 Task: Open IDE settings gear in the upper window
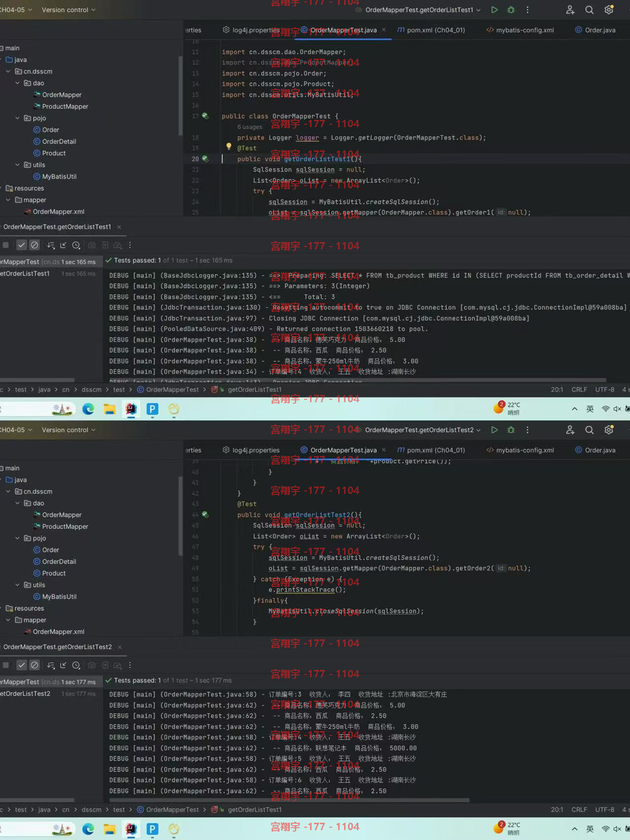pos(609,10)
